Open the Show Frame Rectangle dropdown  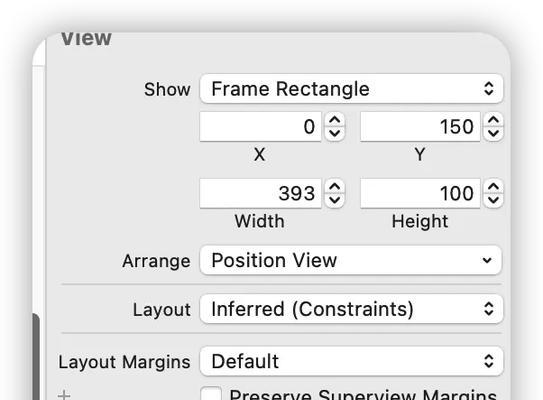(x=351, y=89)
